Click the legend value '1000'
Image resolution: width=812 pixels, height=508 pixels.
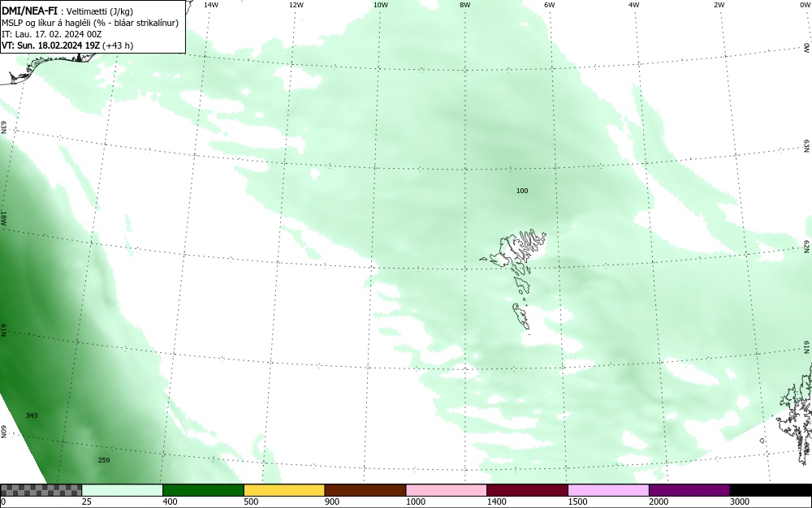[415, 502]
